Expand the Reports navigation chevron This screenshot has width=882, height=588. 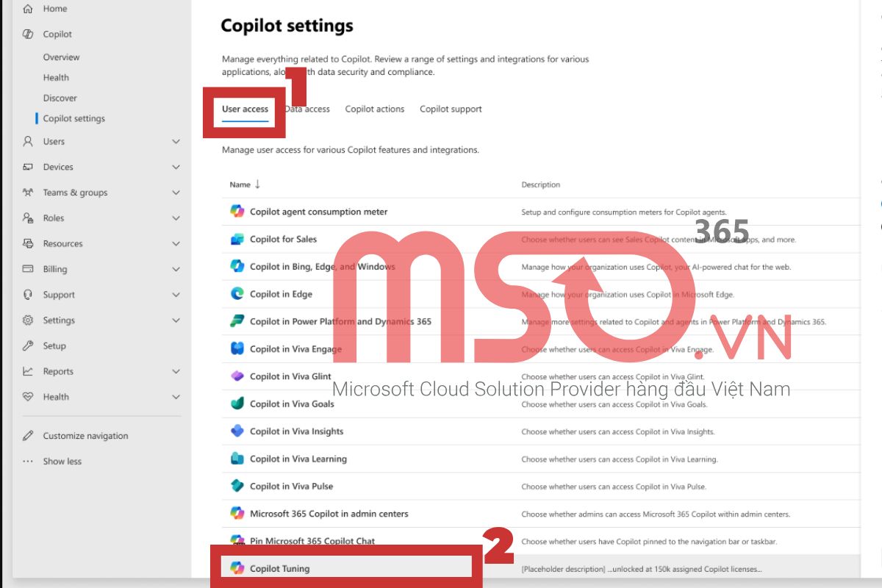pyautogui.click(x=176, y=371)
